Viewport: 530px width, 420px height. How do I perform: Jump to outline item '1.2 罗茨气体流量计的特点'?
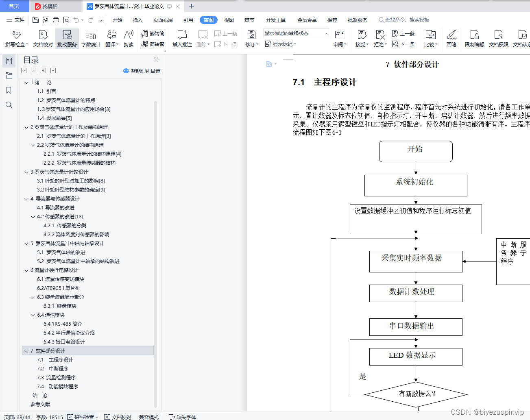tap(66, 100)
